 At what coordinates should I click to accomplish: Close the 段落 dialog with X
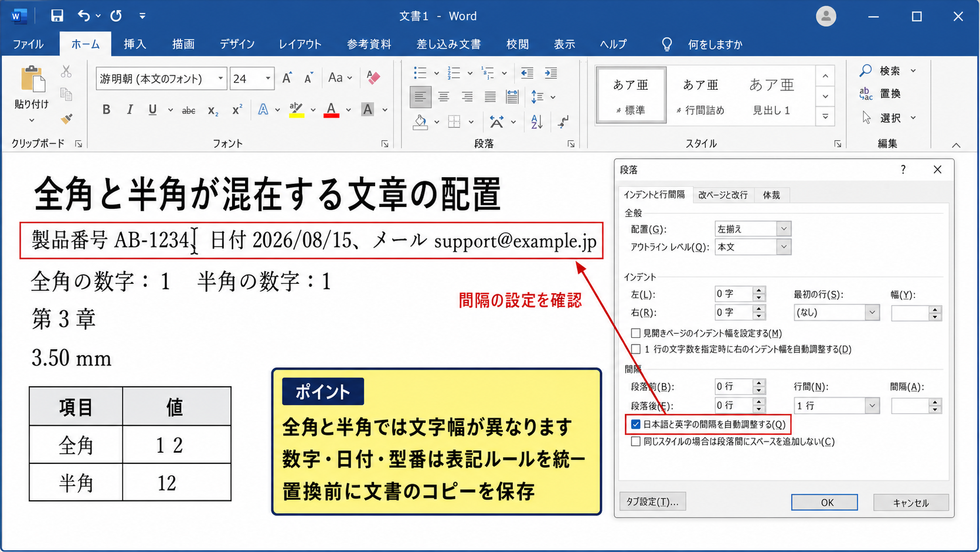(x=937, y=170)
